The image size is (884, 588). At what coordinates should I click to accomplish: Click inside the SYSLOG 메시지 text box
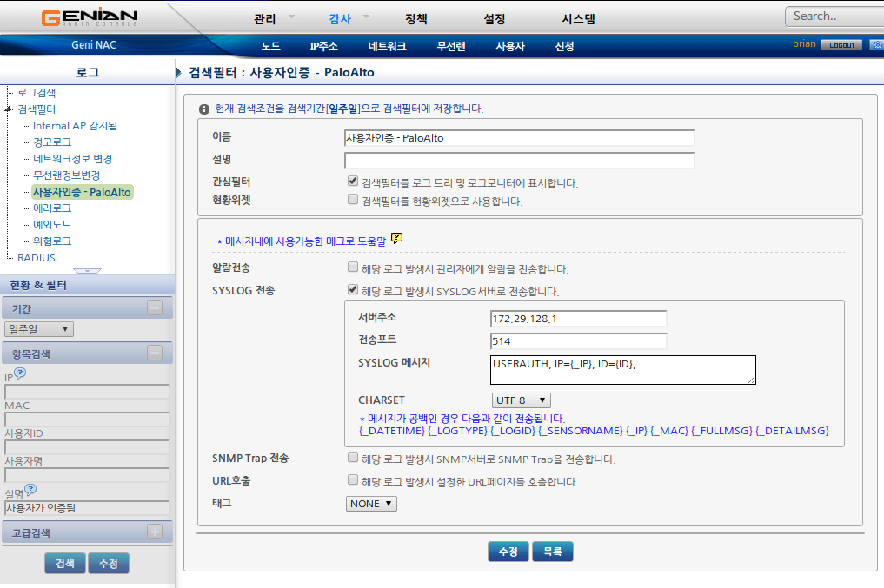(621, 369)
